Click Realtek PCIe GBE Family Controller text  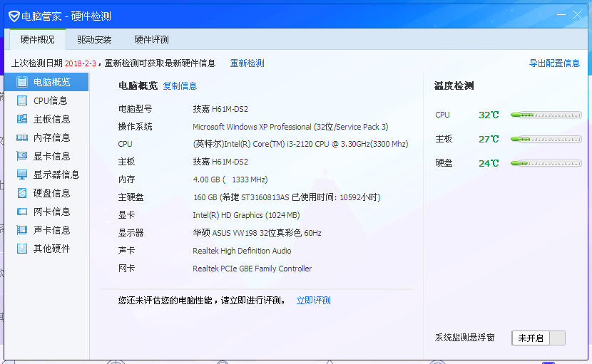[x=252, y=269]
